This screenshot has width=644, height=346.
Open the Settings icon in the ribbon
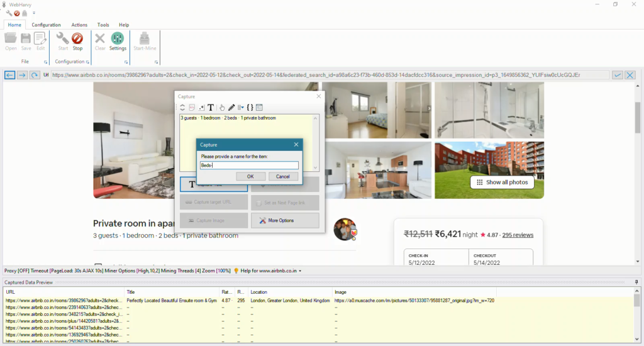pos(118,41)
